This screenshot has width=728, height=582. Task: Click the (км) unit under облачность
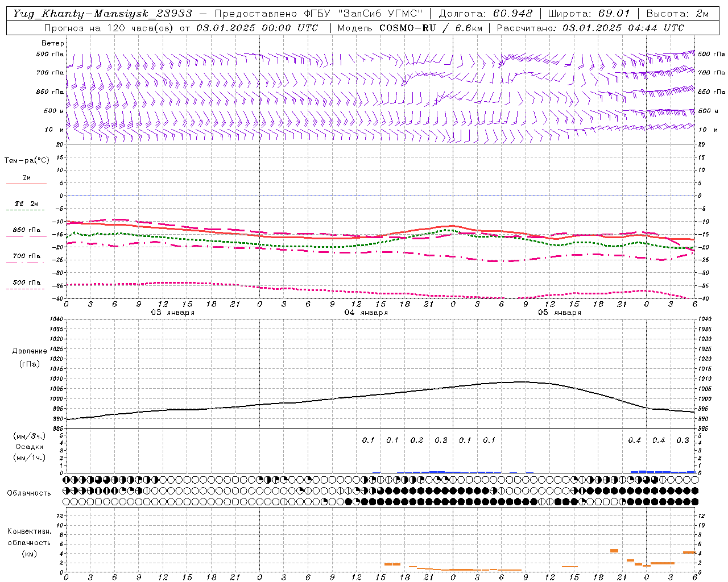pyautogui.click(x=30, y=554)
